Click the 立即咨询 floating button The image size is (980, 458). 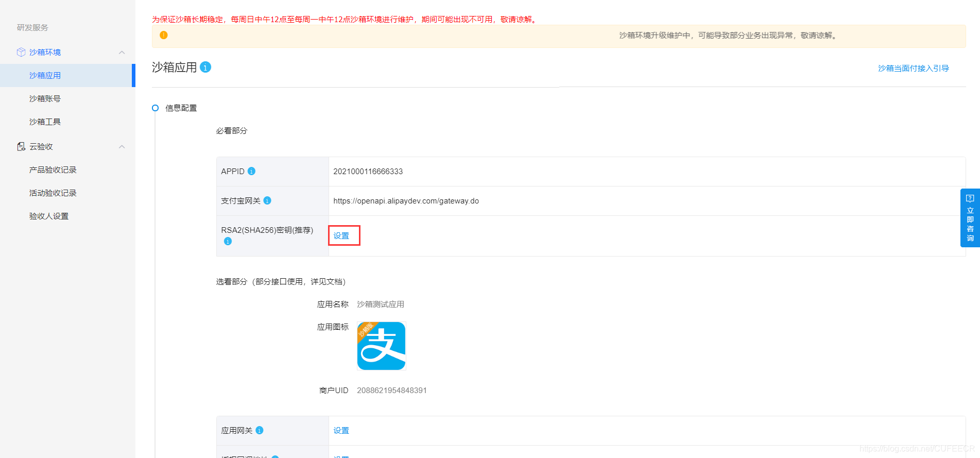pyautogui.click(x=970, y=218)
